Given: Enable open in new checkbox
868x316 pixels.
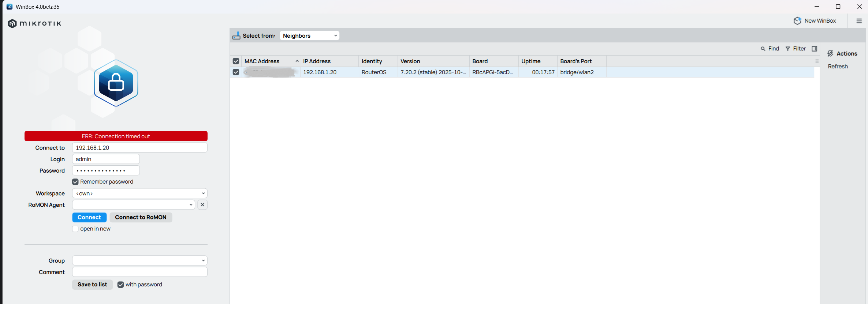Looking at the screenshot, I should tap(75, 229).
